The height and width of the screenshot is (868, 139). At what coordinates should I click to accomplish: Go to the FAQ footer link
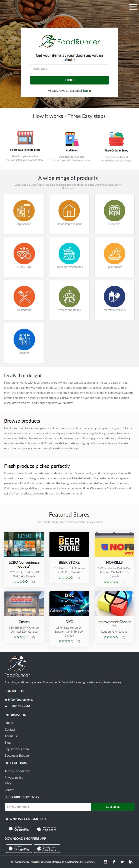[8, 783]
